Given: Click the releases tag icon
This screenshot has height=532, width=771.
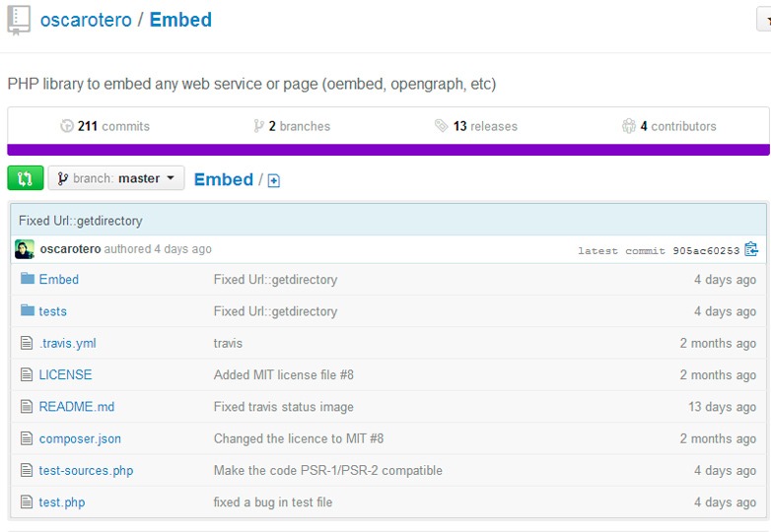Looking at the screenshot, I should pyautogui.click(x=441, y=126).
